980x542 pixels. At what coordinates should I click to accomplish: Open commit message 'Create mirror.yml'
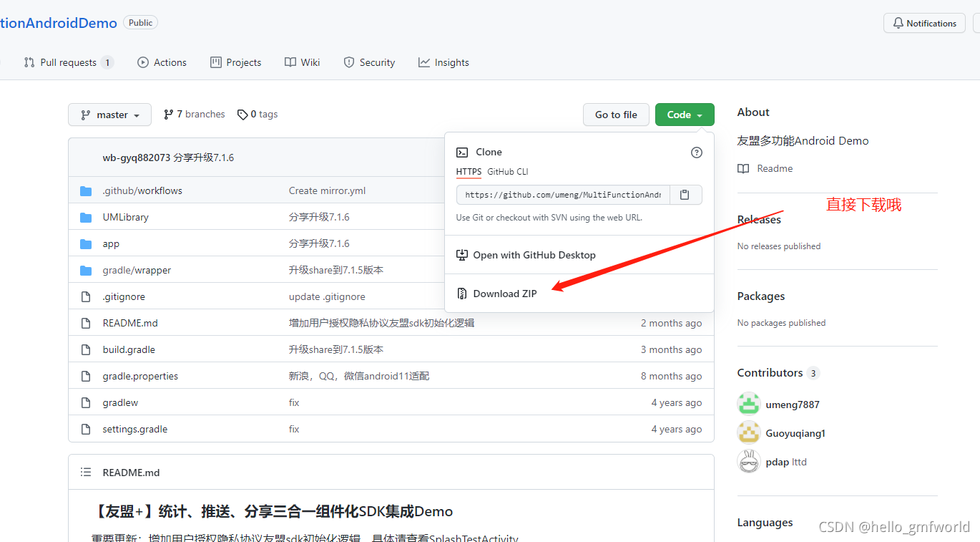[327, 191]
